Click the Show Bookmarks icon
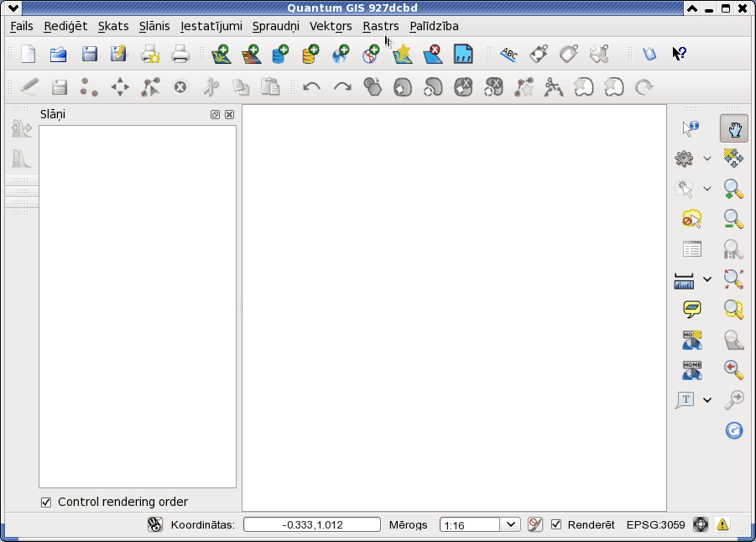The width and height of the screenshot is (756, 542). tap(692, 370)
